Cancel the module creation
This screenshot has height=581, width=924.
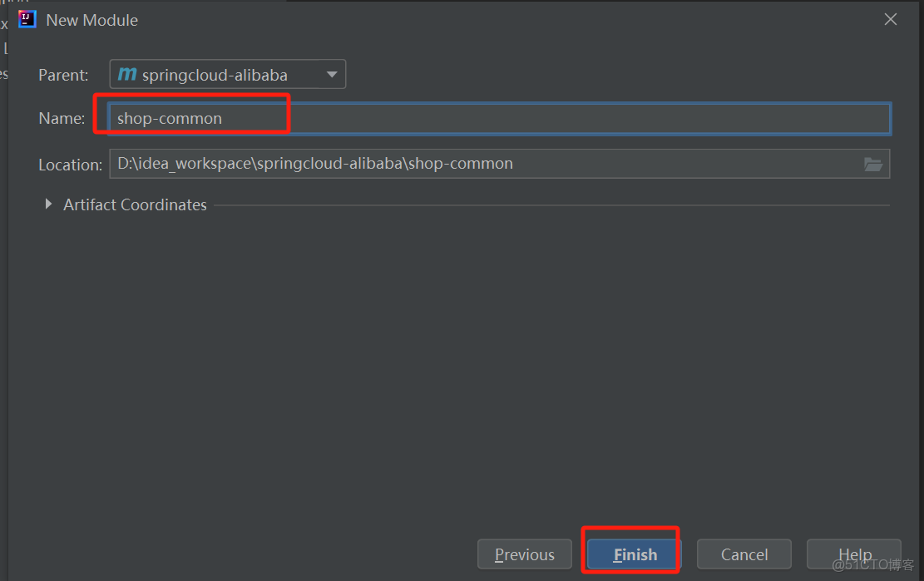coord(744,554)
